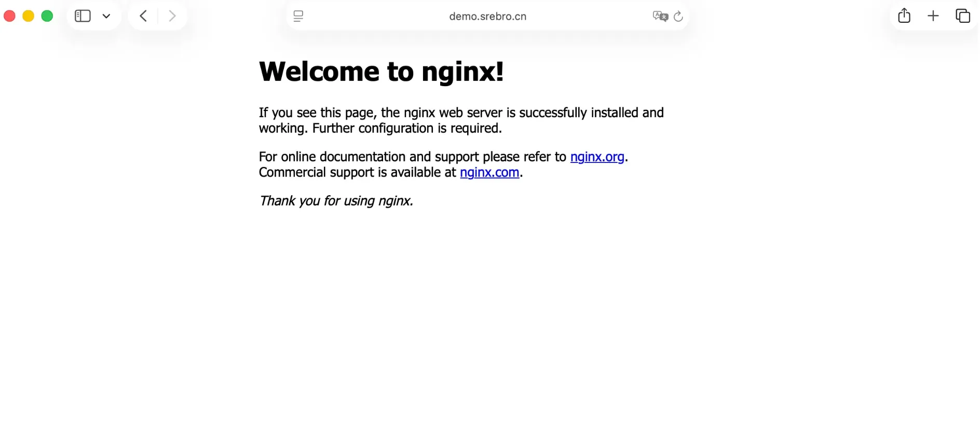Click the "For online documentation and support" text

[369, 157]
